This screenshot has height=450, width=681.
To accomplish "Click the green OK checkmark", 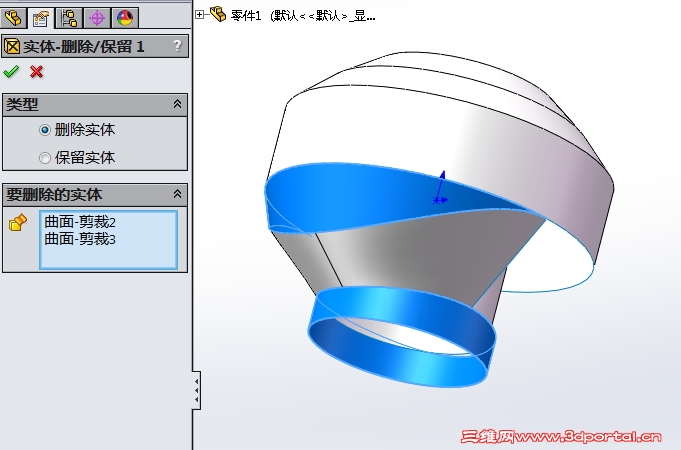I will pos(11,71).
